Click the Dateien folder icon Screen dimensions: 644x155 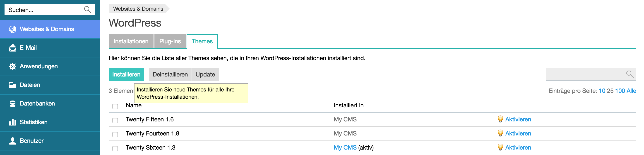point(12,85)
